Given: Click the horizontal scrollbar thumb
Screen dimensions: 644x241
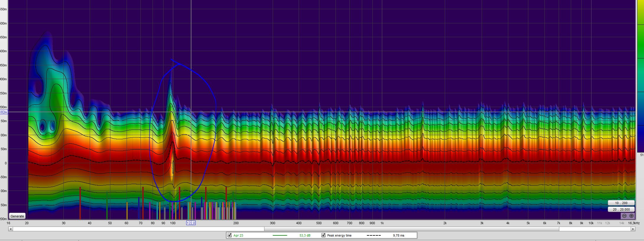Looking at the screenshot, I should tap(411, 229).
